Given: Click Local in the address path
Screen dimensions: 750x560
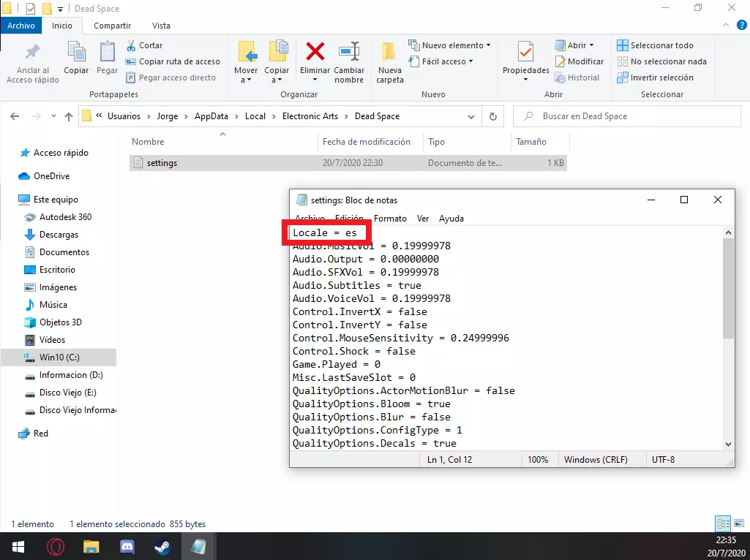Looking at the screenshot, I should tap(255, 116).
